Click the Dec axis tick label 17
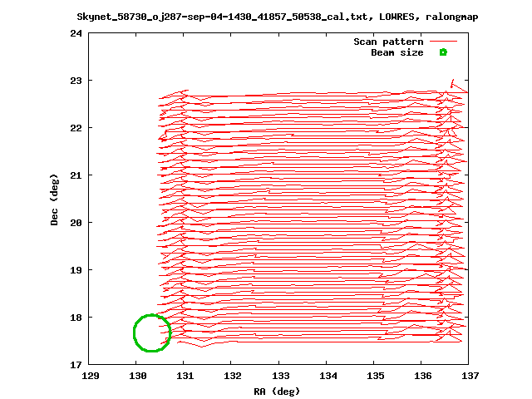Viewport: 532px width, 399px height. [x=76, y=365]
